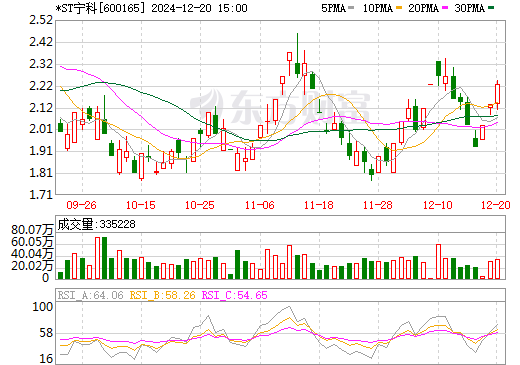The height and width of the screenshot is (365, 520).
Task: Click the 5PMA gray legend swatch
Action: (351, 7)
